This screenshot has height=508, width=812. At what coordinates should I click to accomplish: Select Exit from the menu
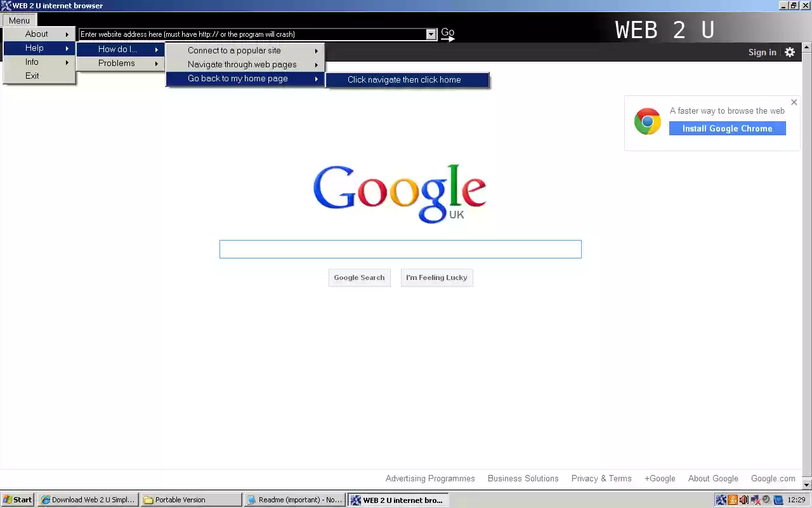[32, 76]
